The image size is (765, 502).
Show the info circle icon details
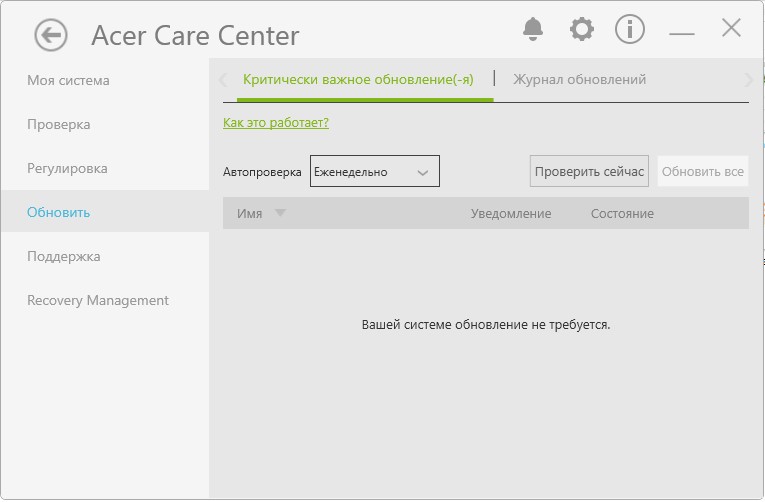point(629,29)
